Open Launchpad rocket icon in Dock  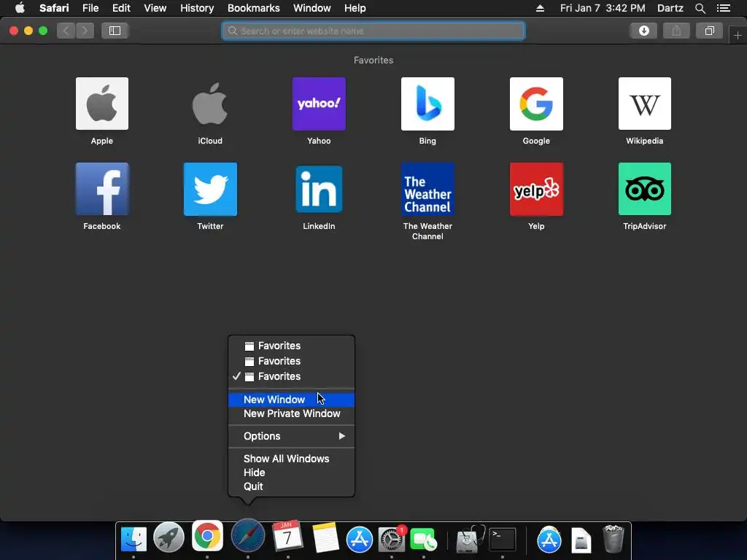169,537
